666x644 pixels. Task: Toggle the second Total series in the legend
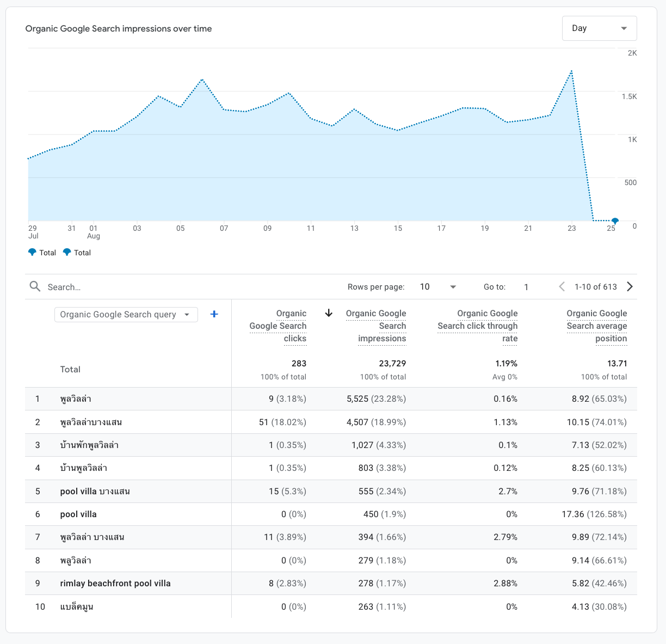click(77, 252)
